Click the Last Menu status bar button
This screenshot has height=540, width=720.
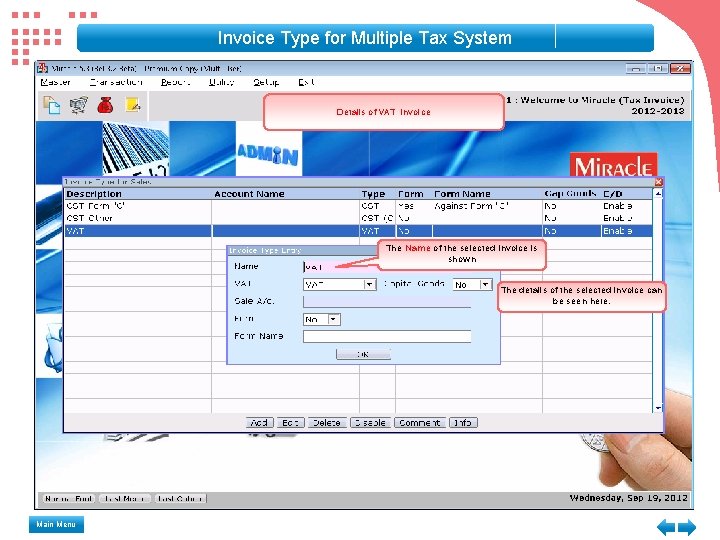pos(124,499)
